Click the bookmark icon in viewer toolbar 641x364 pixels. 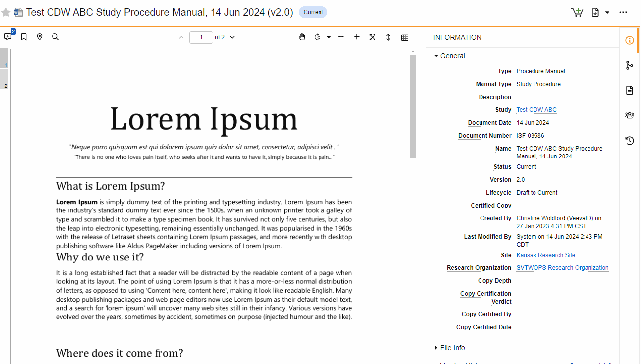tap(24, 37)
